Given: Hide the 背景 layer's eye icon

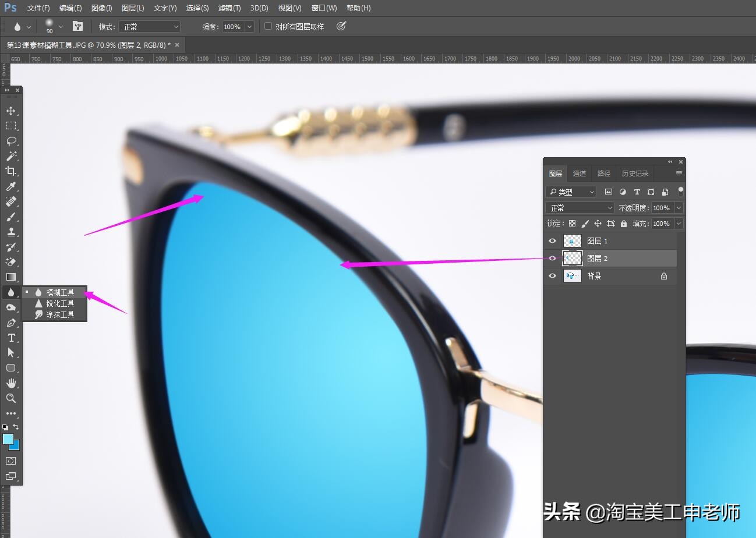Looking at the screenshot, I should pos(553,276).
